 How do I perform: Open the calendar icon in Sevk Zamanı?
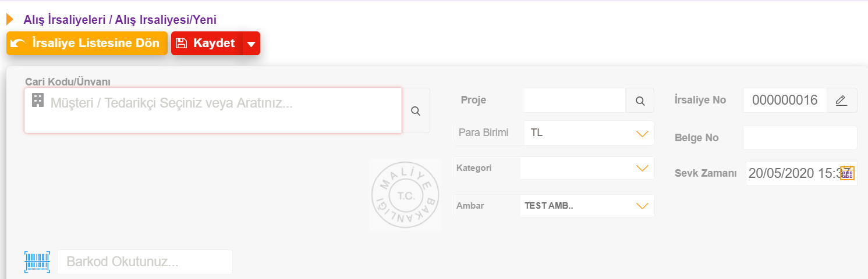coord(847,173)
